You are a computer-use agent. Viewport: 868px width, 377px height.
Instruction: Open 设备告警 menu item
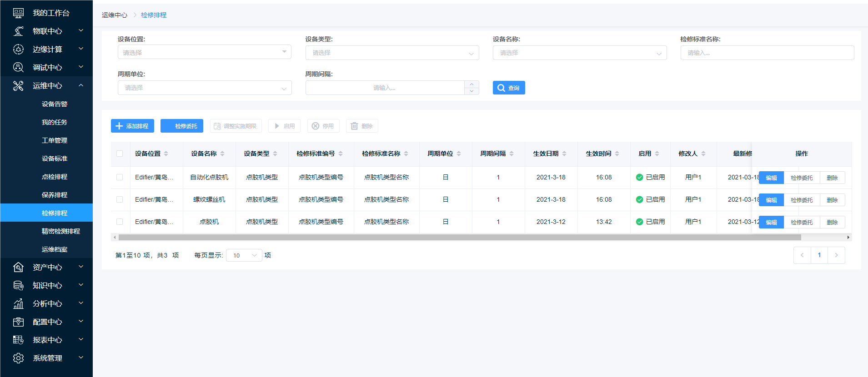(x=55, y=104)
